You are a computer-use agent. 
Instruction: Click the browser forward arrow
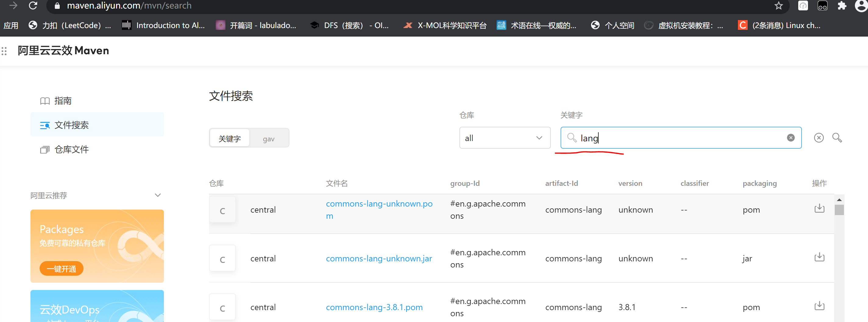point(13,5)
